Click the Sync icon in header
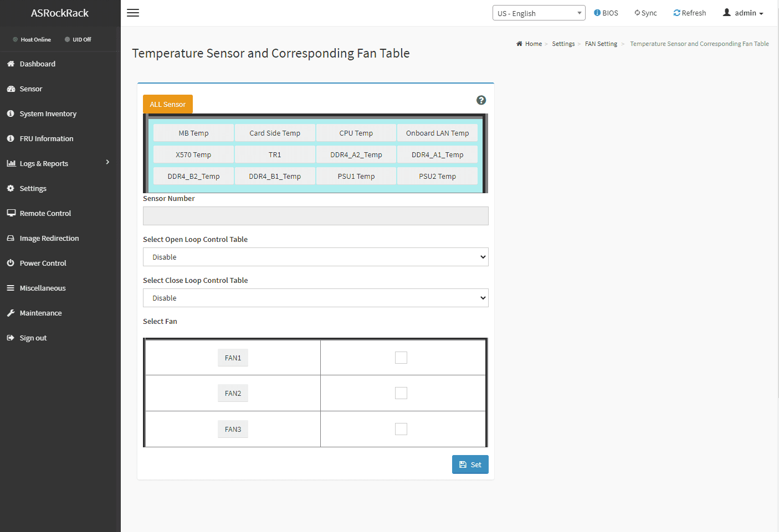The width and height of the screenshot is (779, 532). pos(637,13)
